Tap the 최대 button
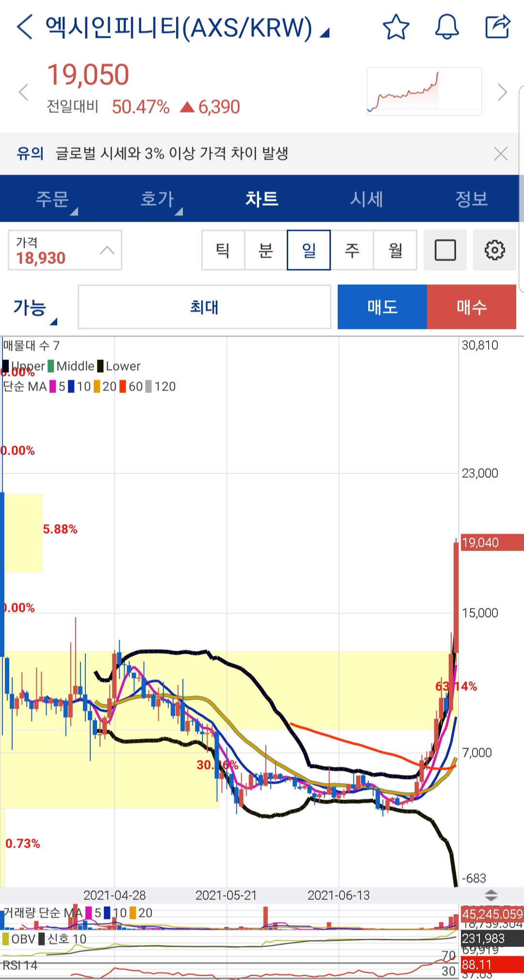 click(204, 307)
